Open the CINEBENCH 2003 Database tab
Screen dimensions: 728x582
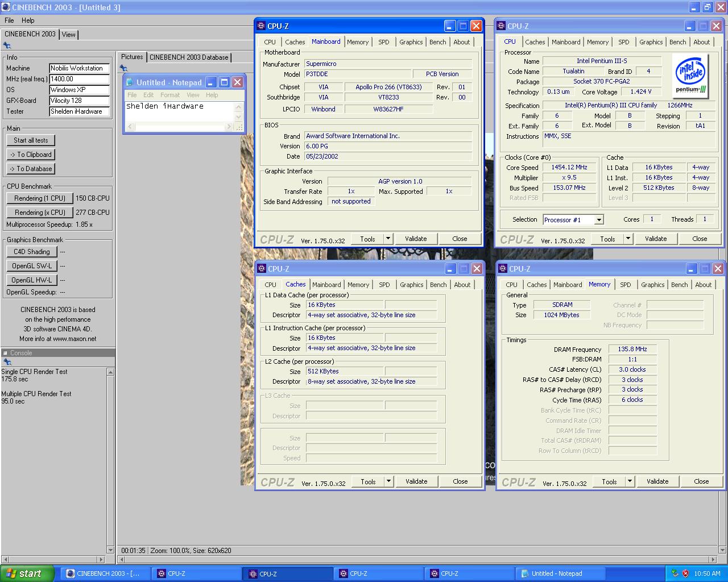point(189,57)
